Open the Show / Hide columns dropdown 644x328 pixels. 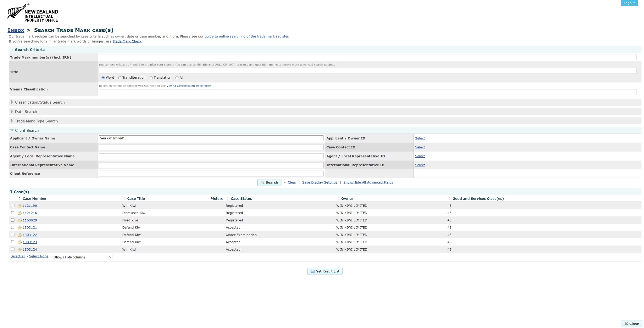pos(82,257)
